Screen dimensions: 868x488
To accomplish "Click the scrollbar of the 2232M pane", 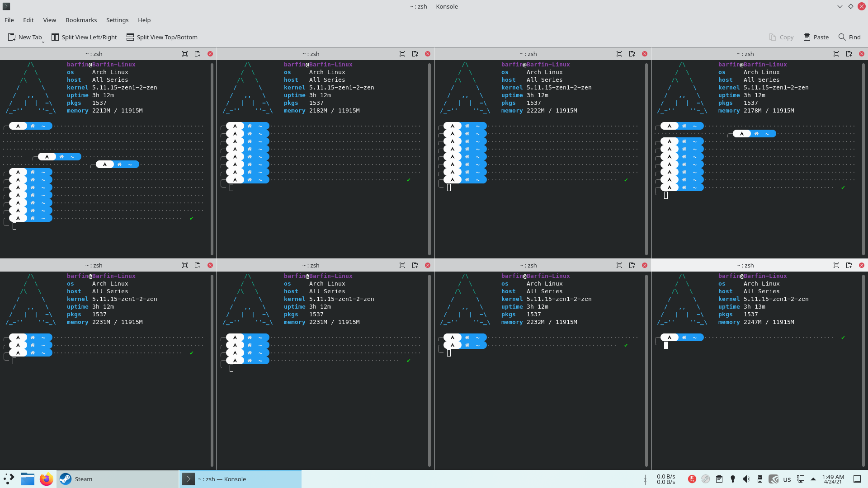I will (x=646, y=371).
